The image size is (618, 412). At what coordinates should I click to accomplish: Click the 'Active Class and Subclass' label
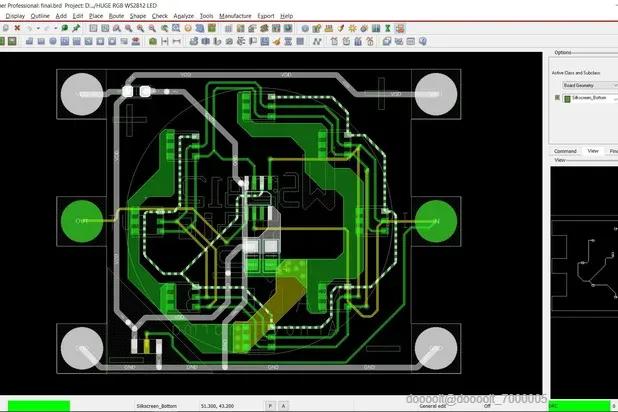click(576, 73)
